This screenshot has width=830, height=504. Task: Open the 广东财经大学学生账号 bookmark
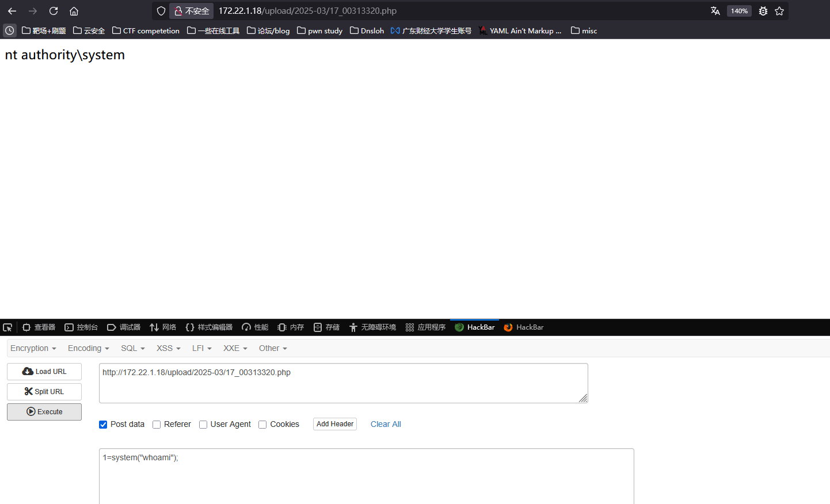click(x=431, y=30)
